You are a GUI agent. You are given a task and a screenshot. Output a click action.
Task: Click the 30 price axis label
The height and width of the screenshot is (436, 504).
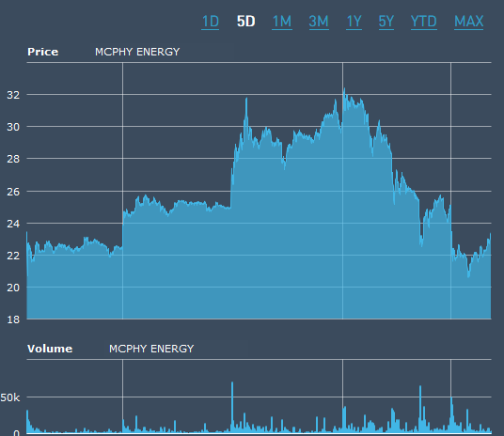[13, 127]
